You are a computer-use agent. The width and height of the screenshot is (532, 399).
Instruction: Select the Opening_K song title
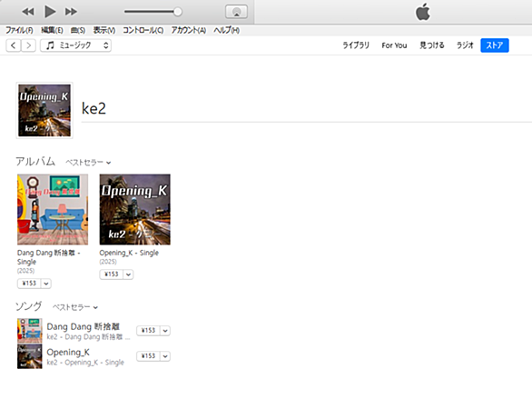[x=68, y=352]
